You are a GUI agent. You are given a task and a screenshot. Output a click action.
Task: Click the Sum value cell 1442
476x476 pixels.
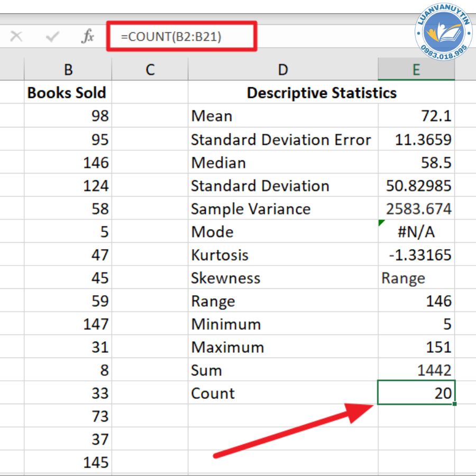pos(416,370)
